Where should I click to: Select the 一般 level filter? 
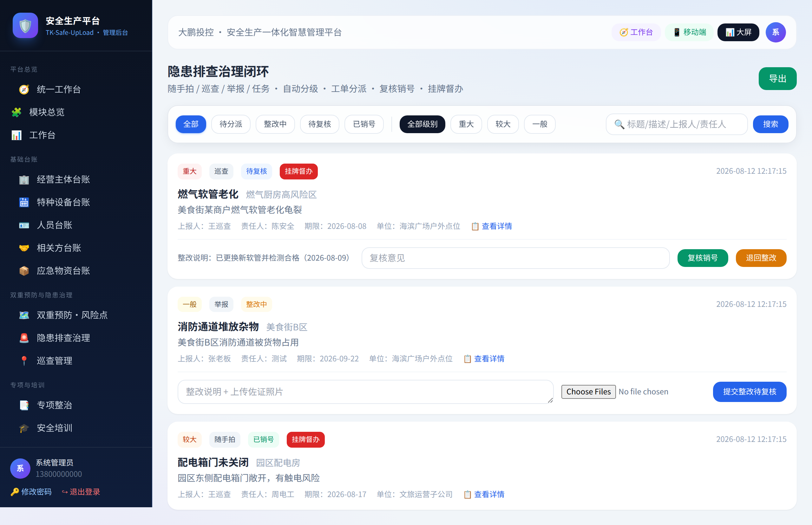[540, 124]
